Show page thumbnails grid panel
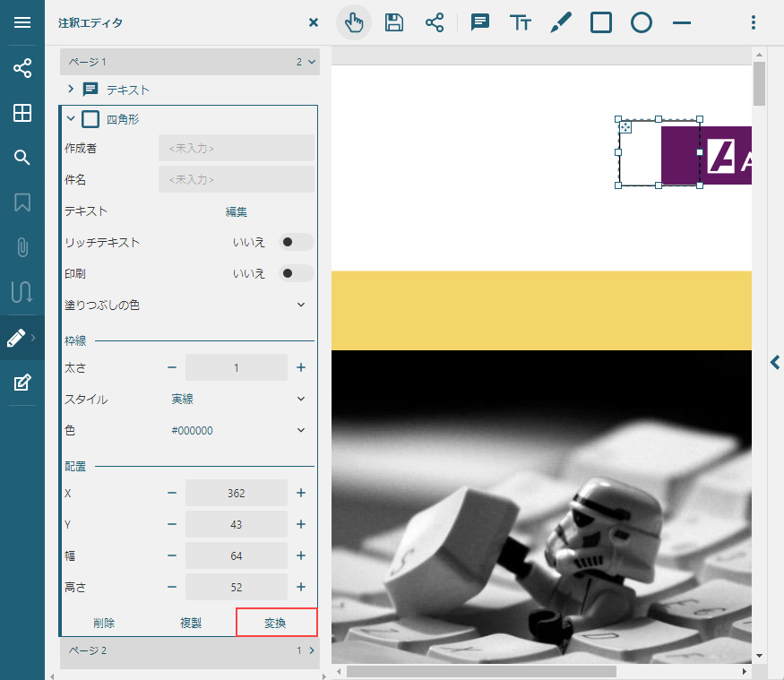 22,113
